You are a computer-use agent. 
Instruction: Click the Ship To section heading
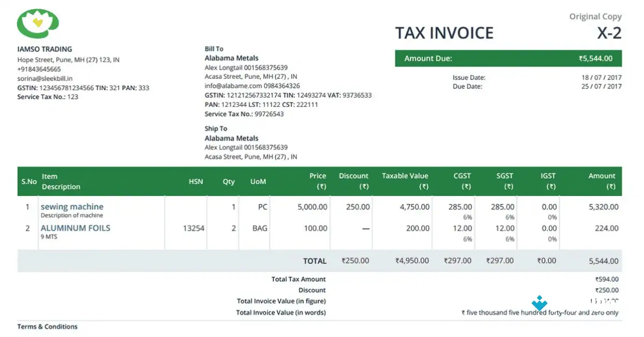click(216, 128)
